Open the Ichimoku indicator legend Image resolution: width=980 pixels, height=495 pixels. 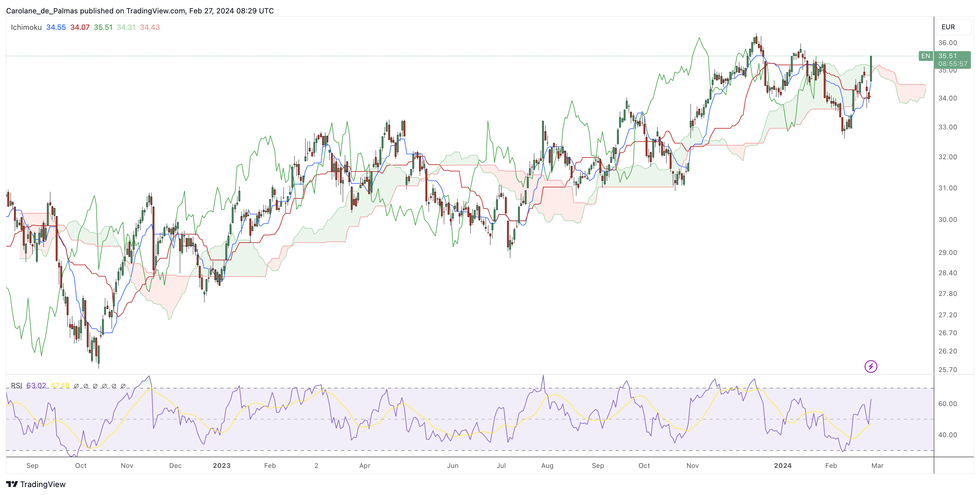coord(26,27)
